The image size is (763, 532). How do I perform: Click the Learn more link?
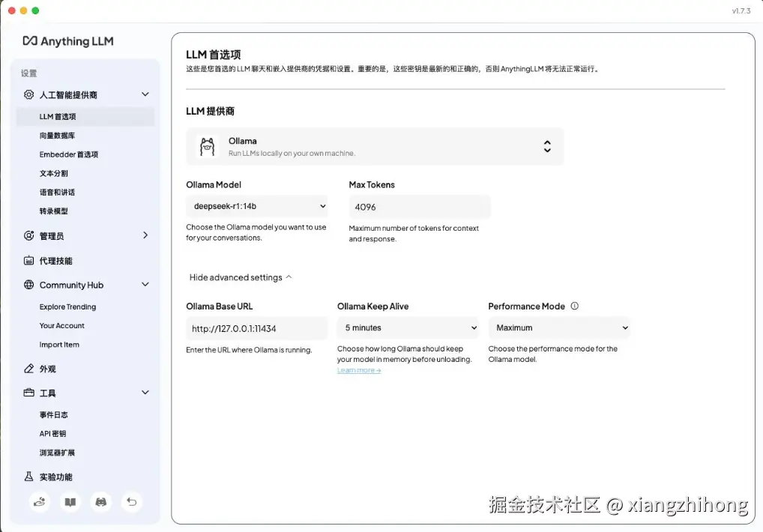point(358,370)
